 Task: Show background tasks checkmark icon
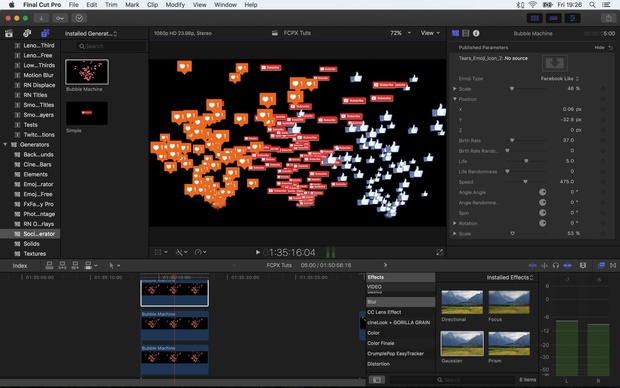pyautogui.click(x=79, y=18)
